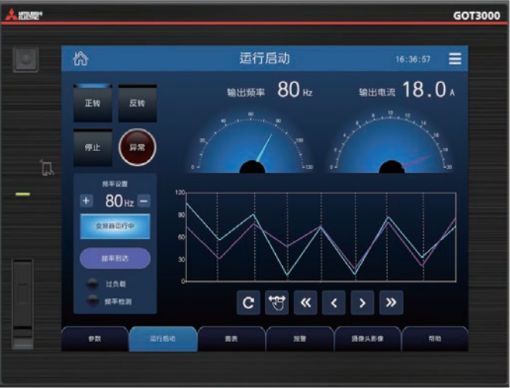Viewport: 510px width, 388px height.
Task: Click the purple 频率到达 button
Action: pyautogui.click(x=115, y=258)
